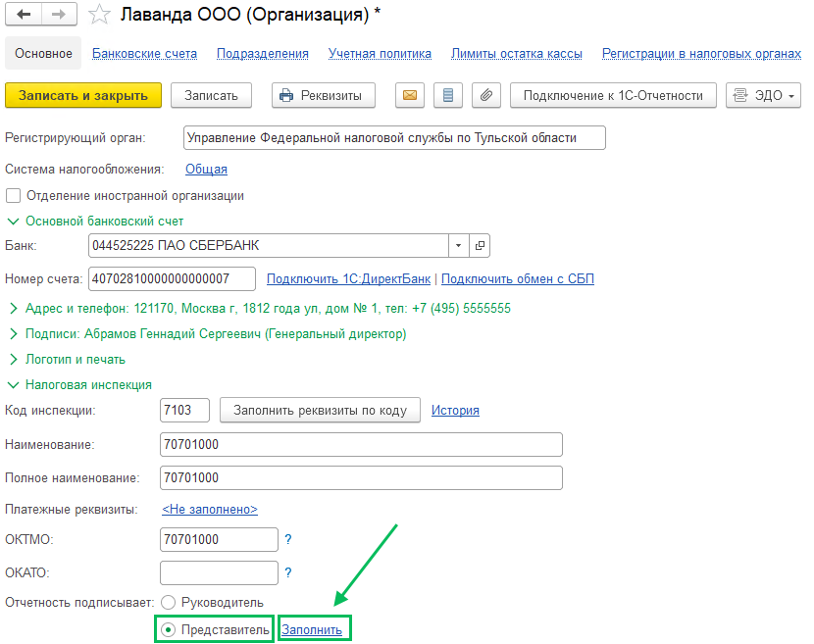
Task: Click the back navigation arrow
Action: 24,15
